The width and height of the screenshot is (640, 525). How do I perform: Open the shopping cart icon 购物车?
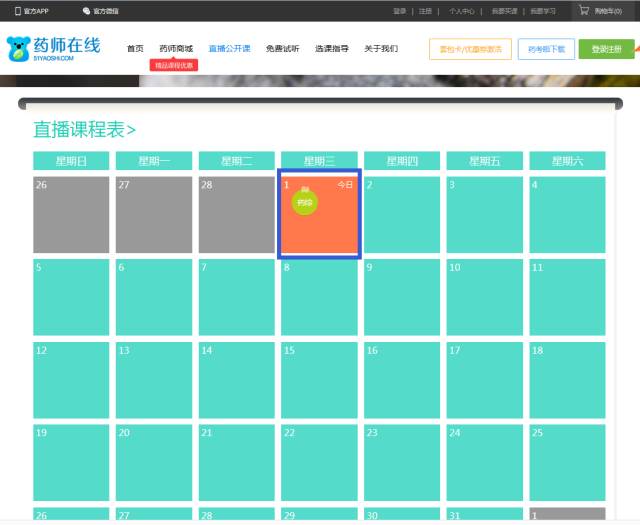click(584, 10)
